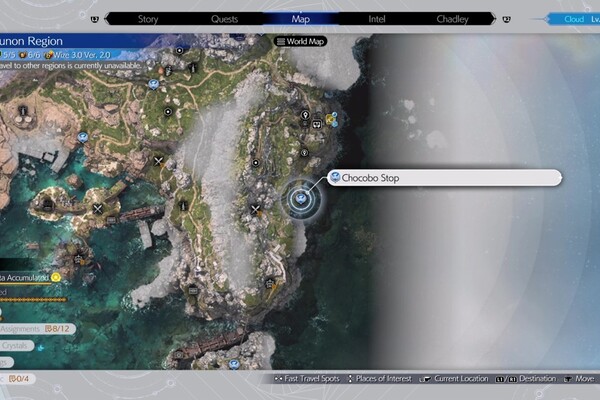Screen dimensions: 600x400
Task: Select the screen-shaped icon beside location pin
Action: 317,124
